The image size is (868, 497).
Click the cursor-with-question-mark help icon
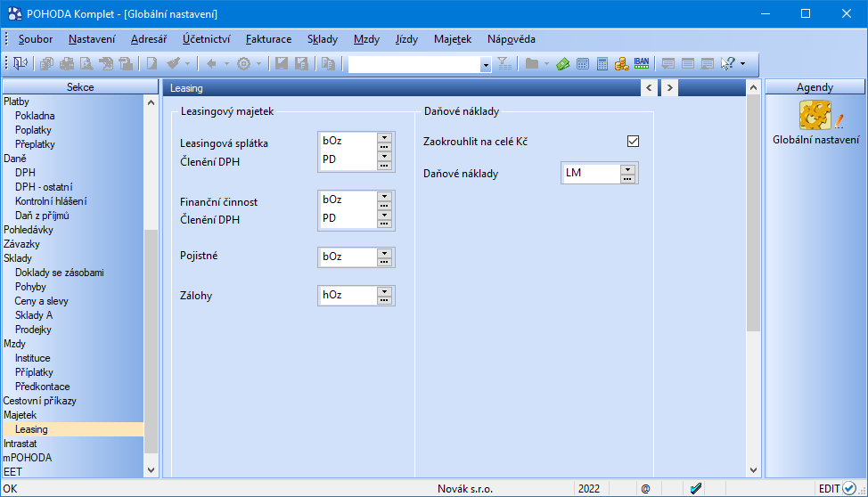click(728, 63)
